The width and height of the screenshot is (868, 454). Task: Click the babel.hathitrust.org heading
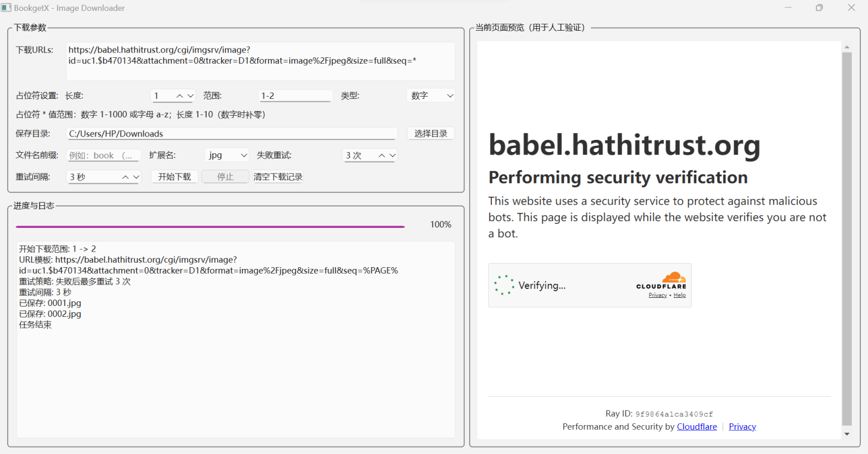pos(624,145)
